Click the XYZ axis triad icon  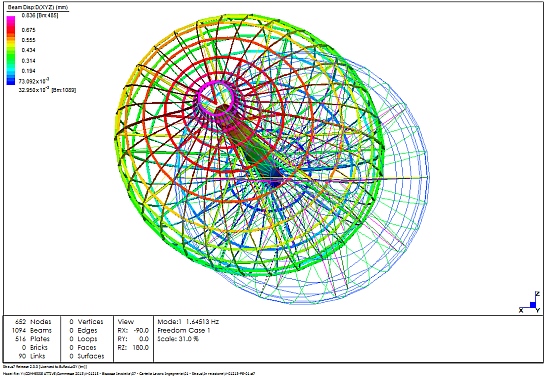click(x=530, y=302)
